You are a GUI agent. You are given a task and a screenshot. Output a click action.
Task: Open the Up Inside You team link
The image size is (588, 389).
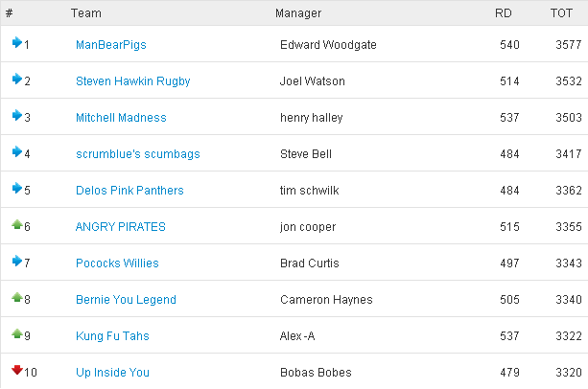point(112,372)
